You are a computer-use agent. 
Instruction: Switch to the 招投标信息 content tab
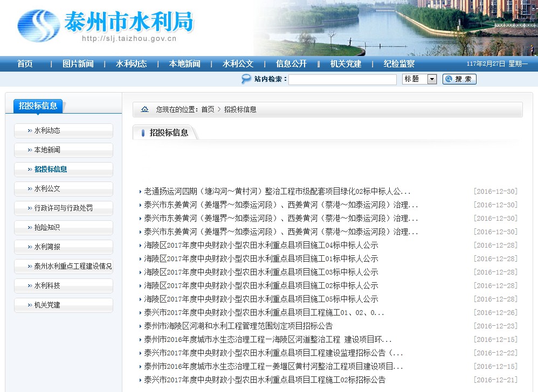coord(168,132)
